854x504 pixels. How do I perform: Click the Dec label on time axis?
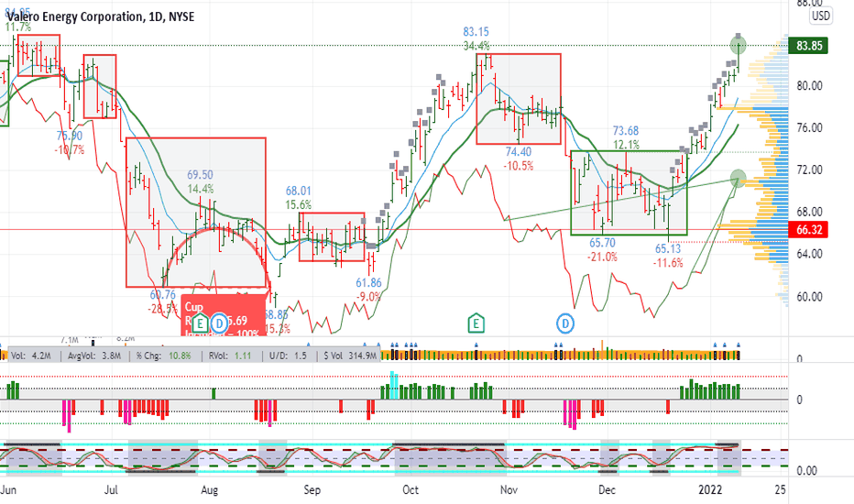pos(607,489)
